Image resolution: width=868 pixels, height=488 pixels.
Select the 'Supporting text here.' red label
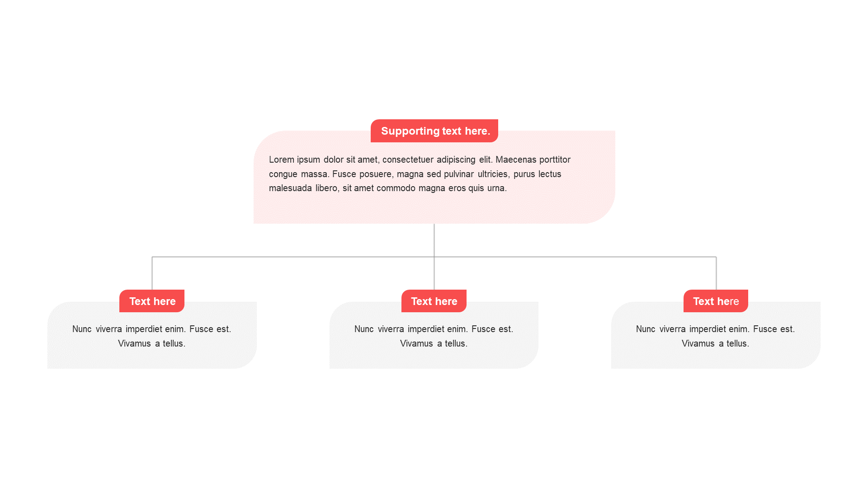pos(434,131)
